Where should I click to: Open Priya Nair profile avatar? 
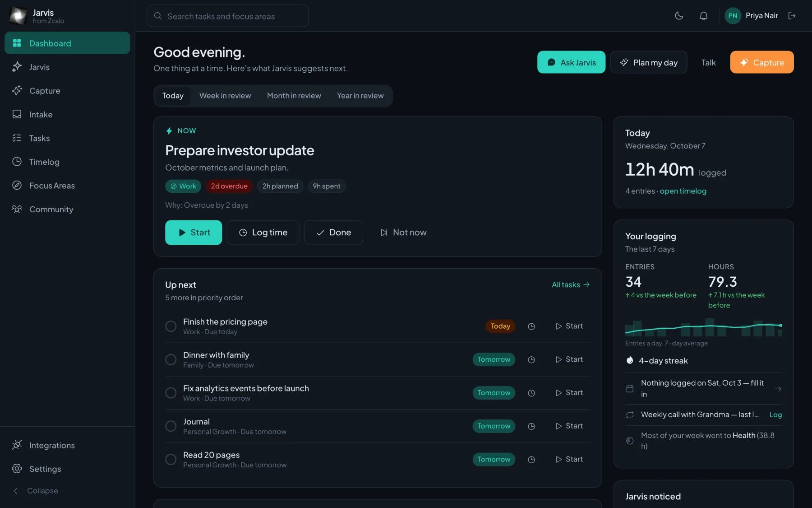[733, 16]
